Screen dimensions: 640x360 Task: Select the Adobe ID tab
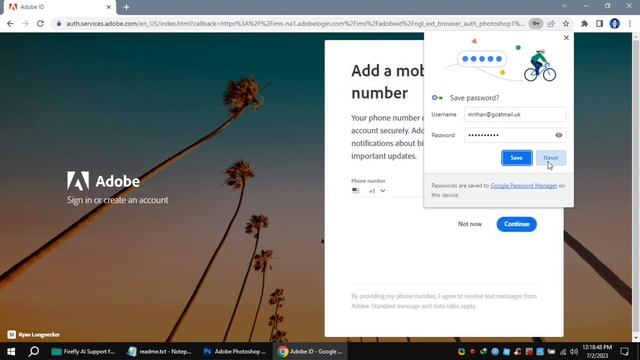click(x=59, y=7)
